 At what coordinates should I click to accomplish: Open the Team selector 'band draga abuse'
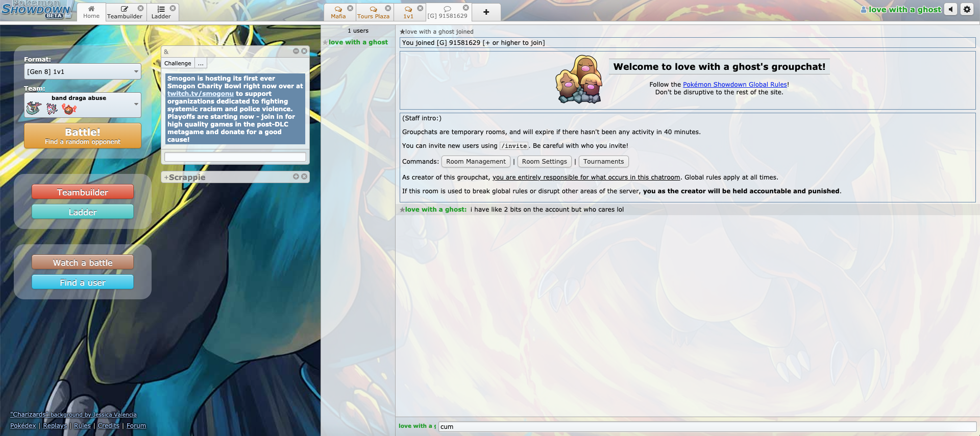click(83, 105)
